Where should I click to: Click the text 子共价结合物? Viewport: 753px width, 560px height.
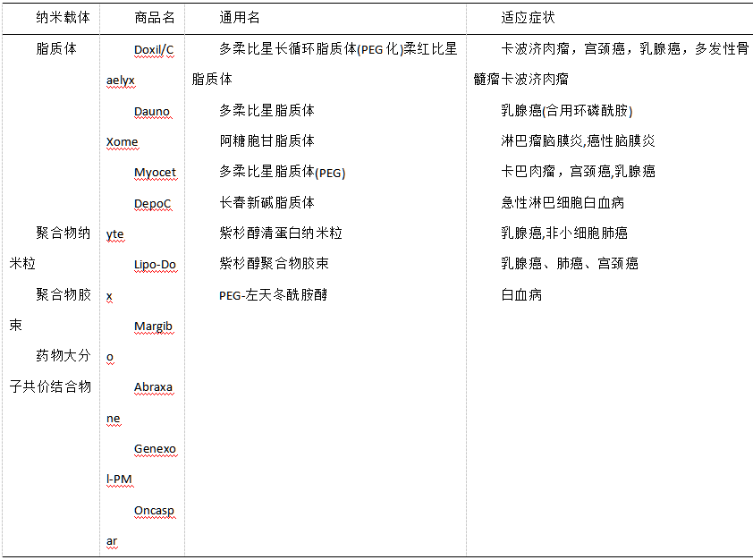tap(50, 386)
